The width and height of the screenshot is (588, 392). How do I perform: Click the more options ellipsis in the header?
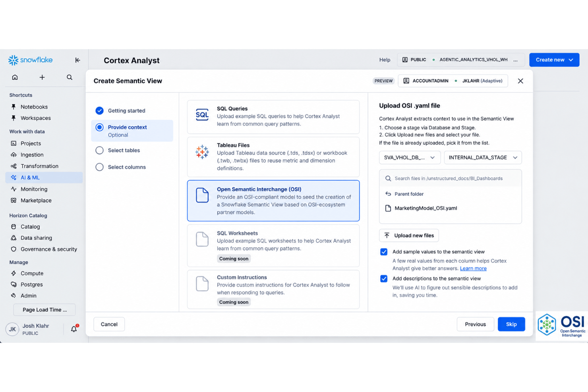516,60
